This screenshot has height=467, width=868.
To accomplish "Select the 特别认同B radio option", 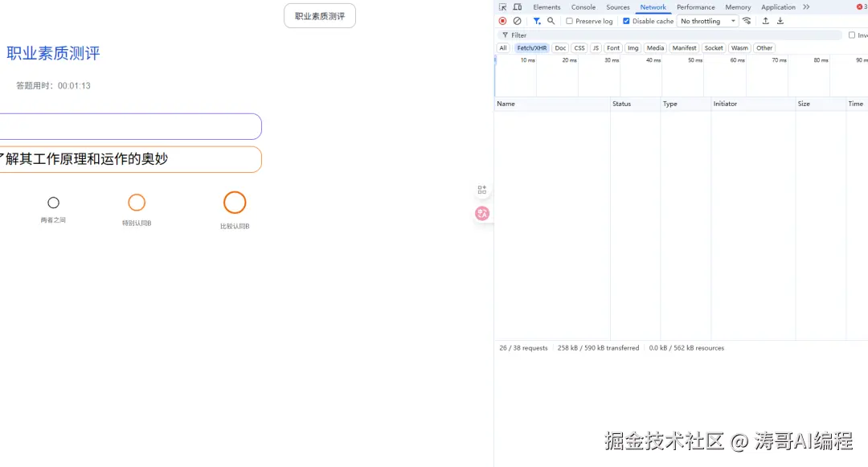I will (x=137, y=203).
